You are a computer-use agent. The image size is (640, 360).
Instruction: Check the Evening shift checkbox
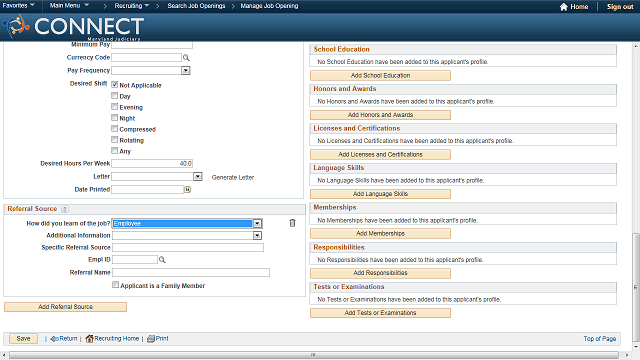115,107
